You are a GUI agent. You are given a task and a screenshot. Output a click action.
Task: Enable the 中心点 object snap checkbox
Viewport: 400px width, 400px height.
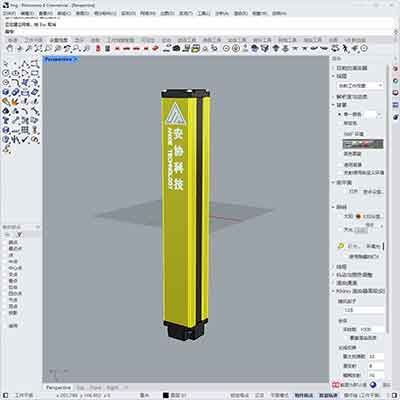(x=5, y=268)
